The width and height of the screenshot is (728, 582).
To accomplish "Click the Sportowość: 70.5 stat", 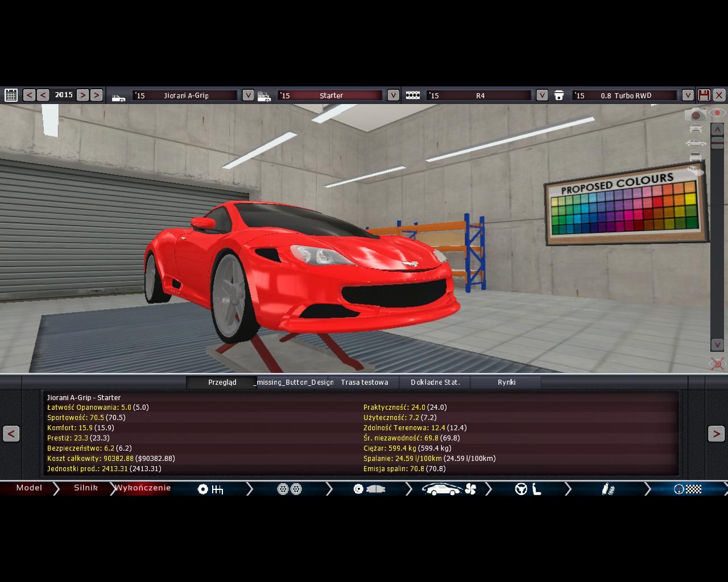I will [86, 418].
